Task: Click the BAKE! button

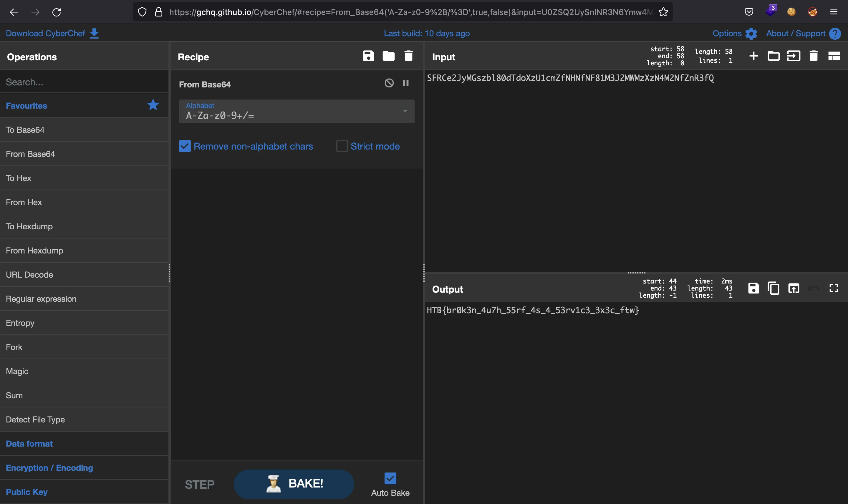Action: pyautogui.click(x=294, y=484)
